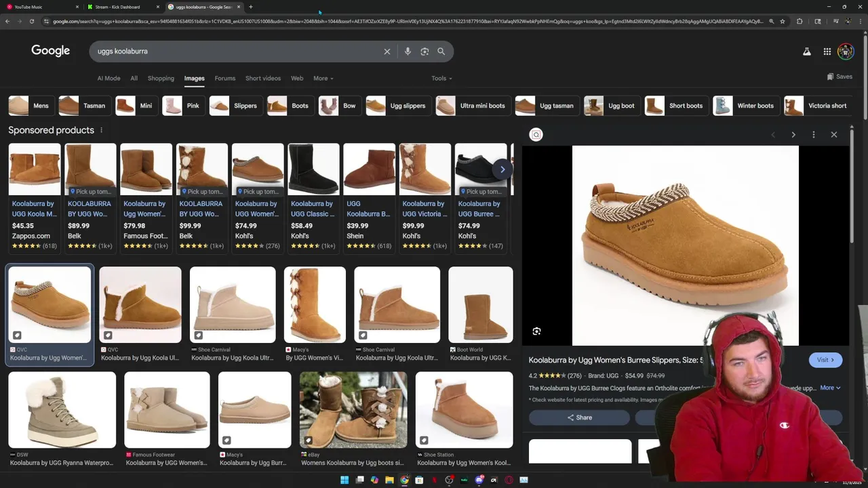The height and width of the screenshot is (488, 868).
Task: Open Search by image (Lens) in search bar
Action: [425, 52]
